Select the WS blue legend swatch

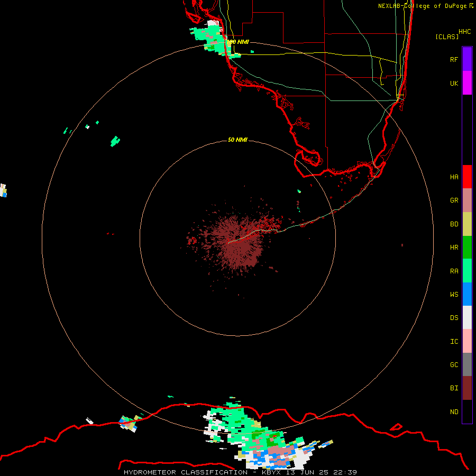[x=467, y=294]
